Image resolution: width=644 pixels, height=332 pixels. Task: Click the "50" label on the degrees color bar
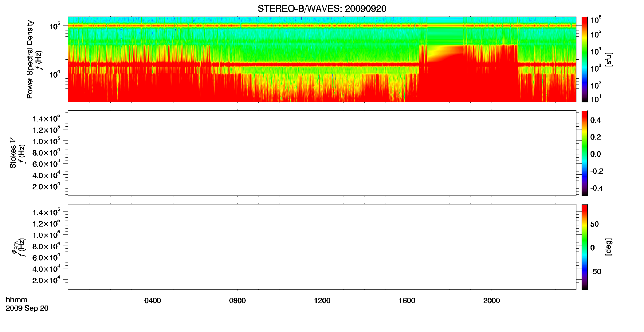pos(595,224)
